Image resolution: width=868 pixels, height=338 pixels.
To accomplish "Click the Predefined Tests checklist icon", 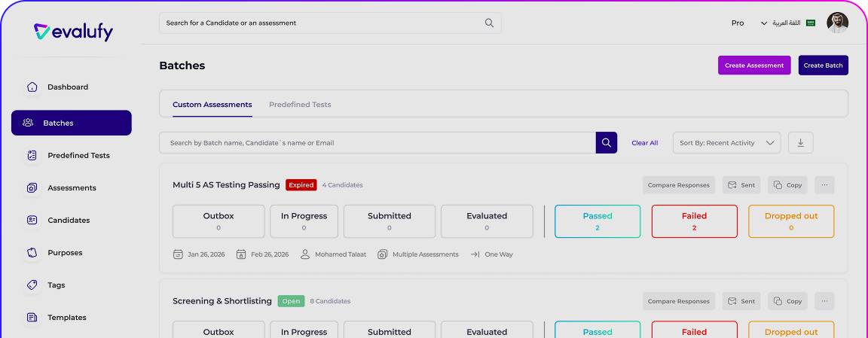I will coord(32,155).
